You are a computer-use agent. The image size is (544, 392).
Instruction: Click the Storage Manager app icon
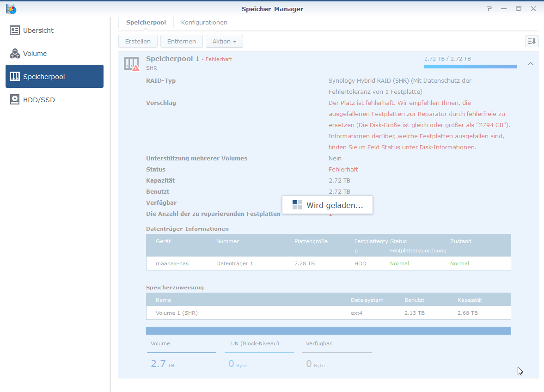pyautogui.click(x=11, y=9)
